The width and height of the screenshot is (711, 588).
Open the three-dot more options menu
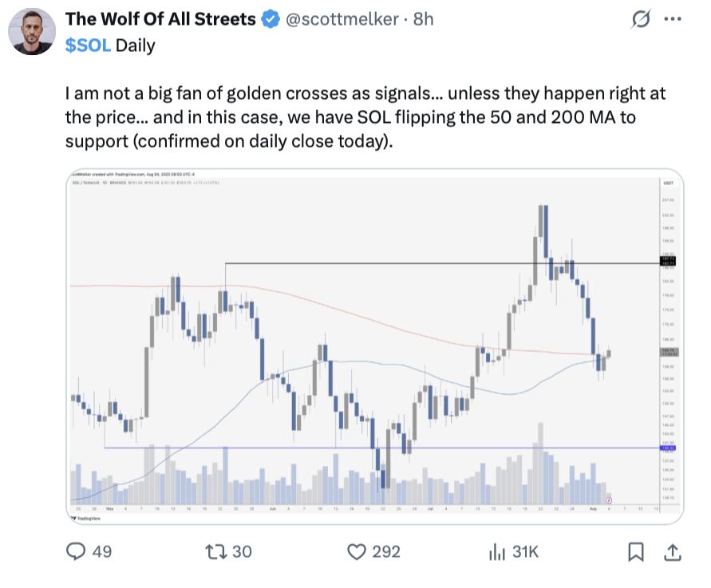tap(673, 20)
